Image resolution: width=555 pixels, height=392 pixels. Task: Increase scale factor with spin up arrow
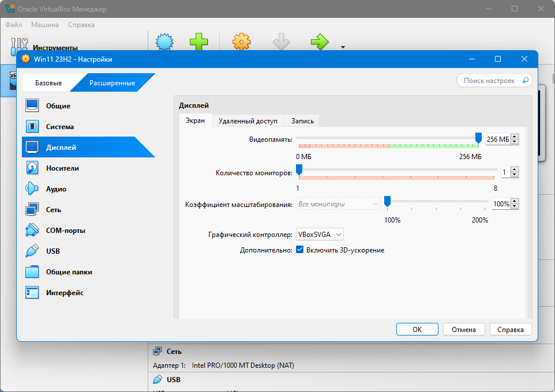(x=515, y=201)
